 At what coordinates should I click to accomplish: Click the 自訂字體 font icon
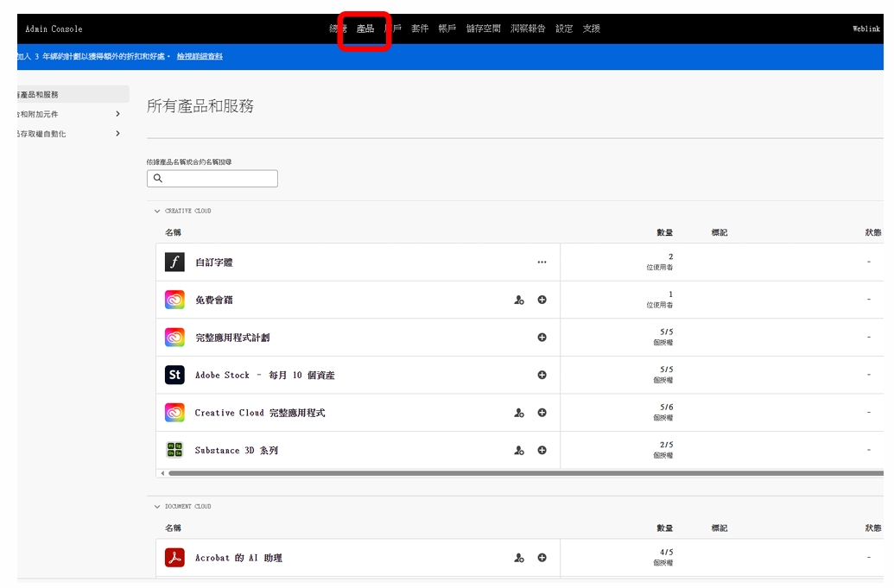pos(174,262)
